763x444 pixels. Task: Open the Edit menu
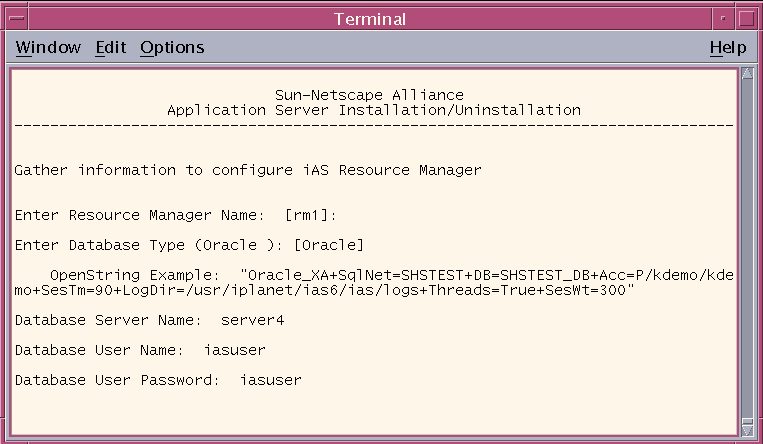(x=110, y=47)
